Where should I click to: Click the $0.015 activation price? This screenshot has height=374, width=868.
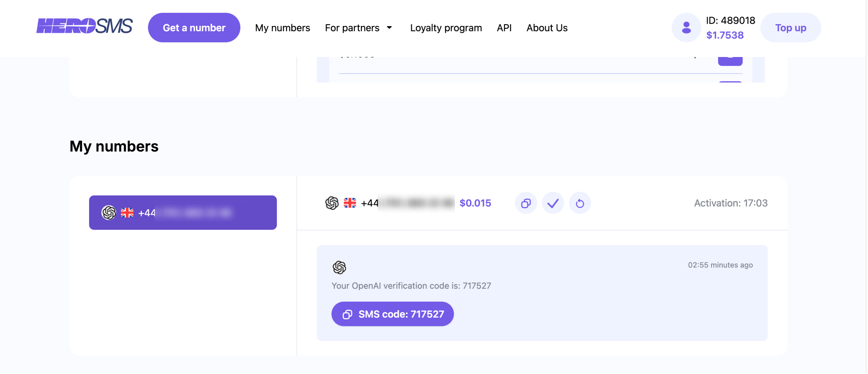pyautogui.click(x=475, y=203)
